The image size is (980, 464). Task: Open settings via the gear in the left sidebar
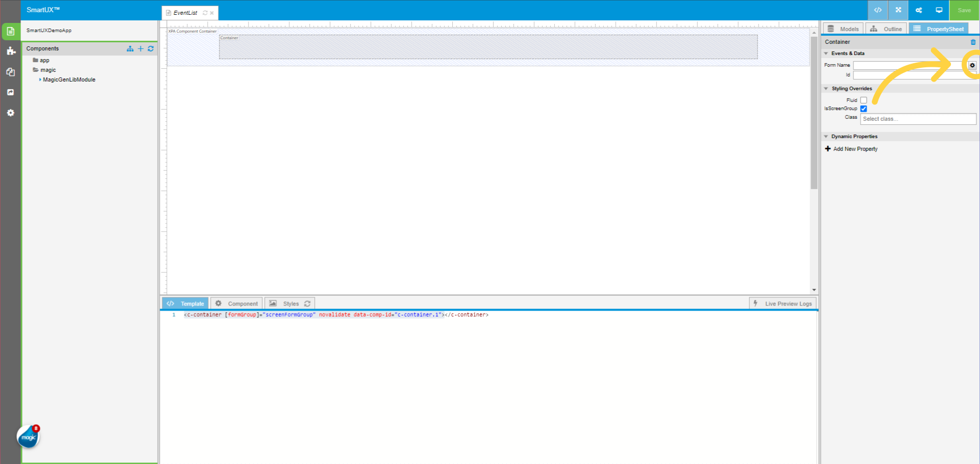coord(11,113)
